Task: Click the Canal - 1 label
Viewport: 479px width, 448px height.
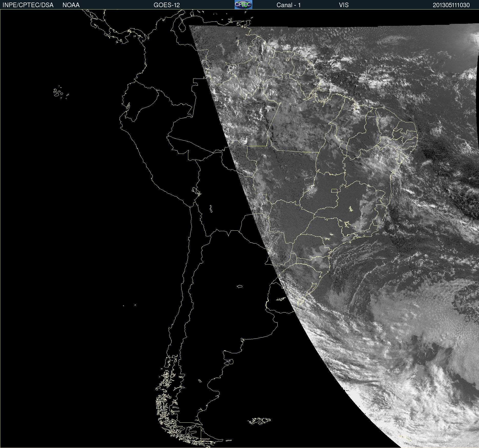Action: pyautogui.click(x=288, y=5)
